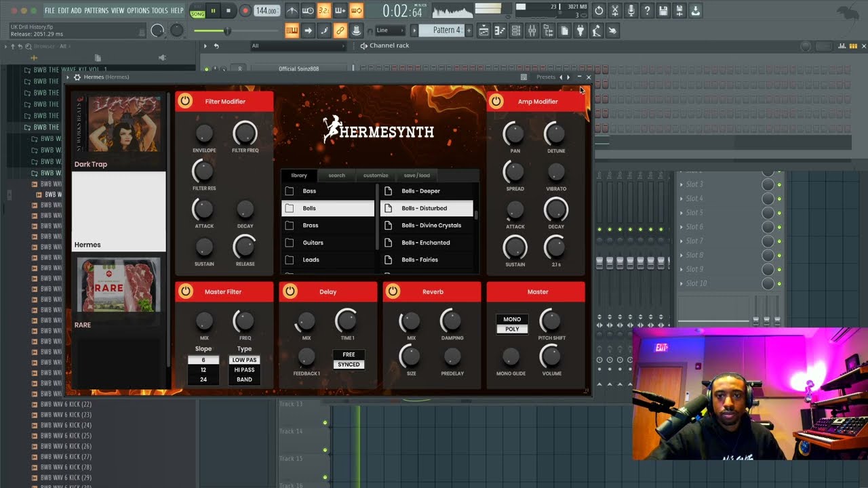Arm the red record button

point(245,11)
